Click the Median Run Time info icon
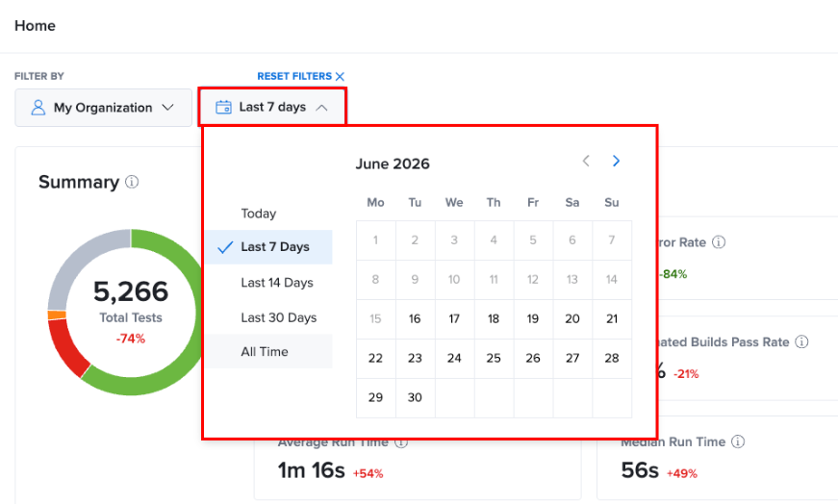The height and width of the screenshot is (504, 838). coord(738,441)
